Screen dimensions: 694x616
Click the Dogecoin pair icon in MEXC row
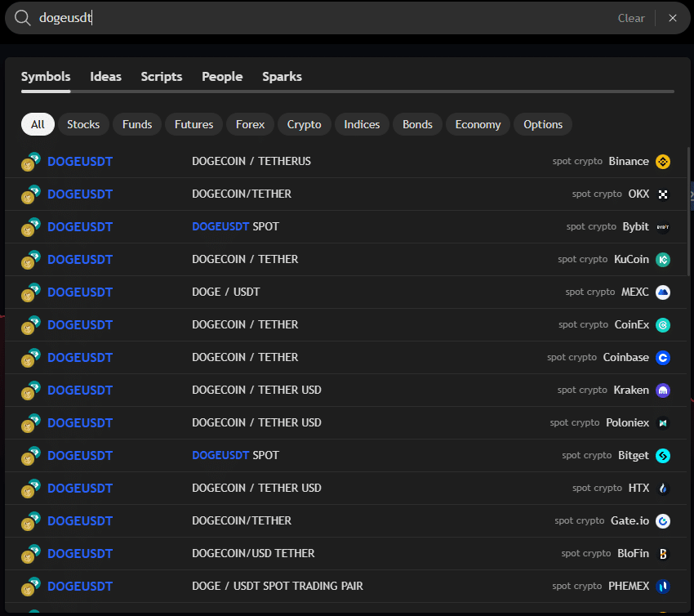(30, 292)
